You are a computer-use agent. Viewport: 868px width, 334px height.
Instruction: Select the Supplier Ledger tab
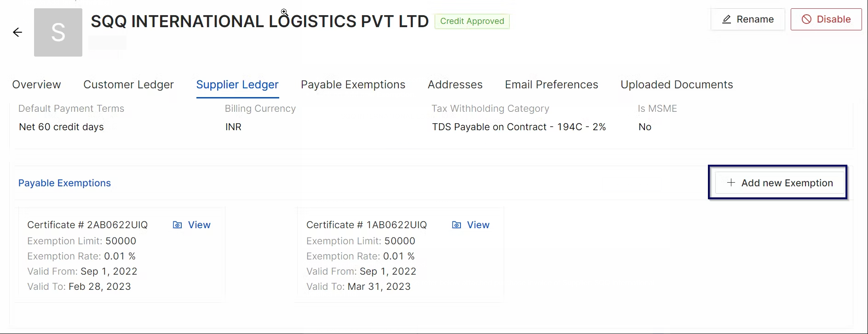coord(237,85)
